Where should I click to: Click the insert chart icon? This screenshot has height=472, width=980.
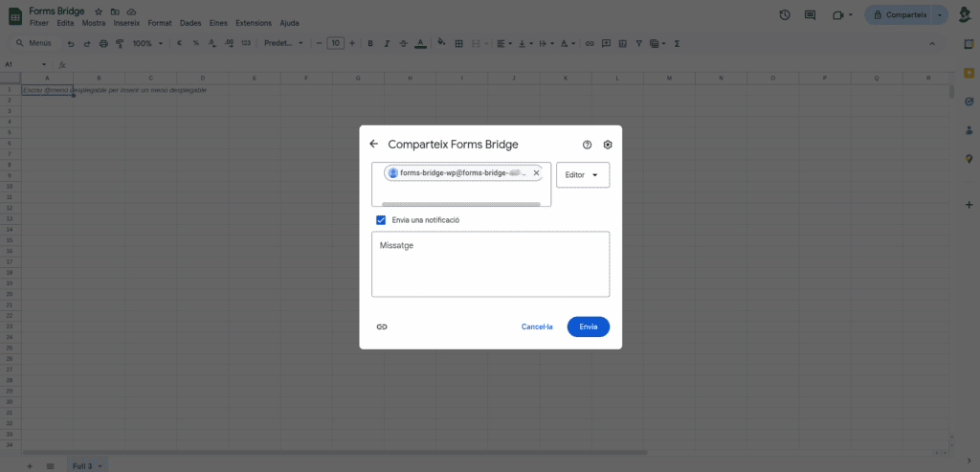click(x=622, y=44)
